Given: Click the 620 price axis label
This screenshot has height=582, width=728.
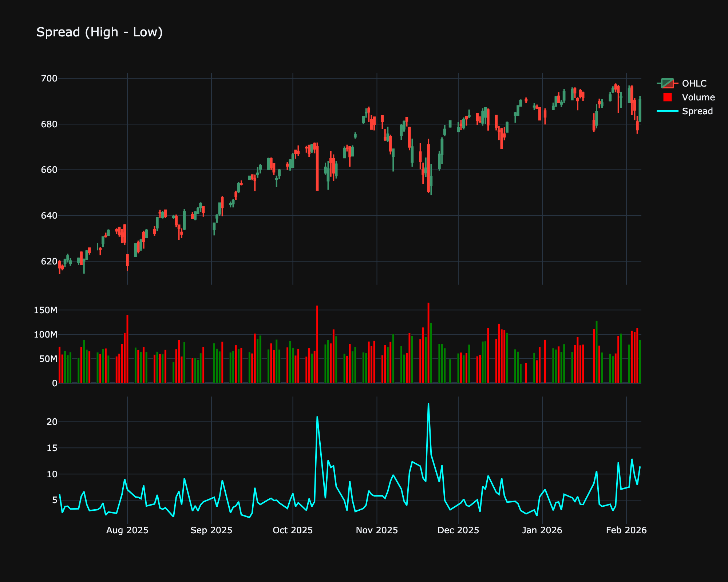Looking at the screenshot, I should click(49, 261).
